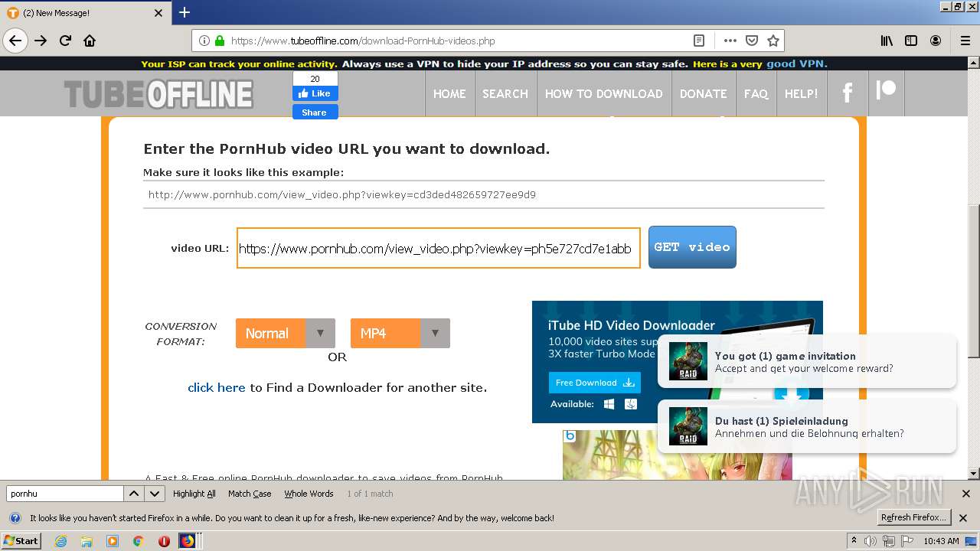Open the English game invitation notification
The image size is (980, 551).
point(807,361)
